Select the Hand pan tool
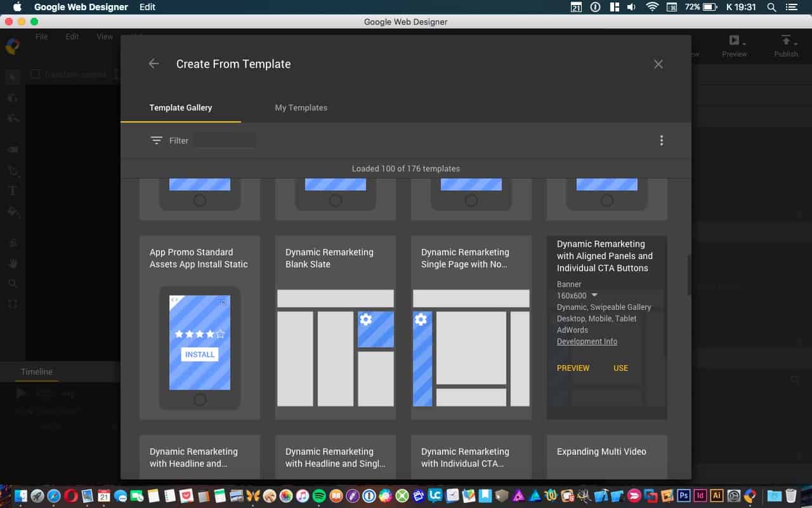 [13, 263]
